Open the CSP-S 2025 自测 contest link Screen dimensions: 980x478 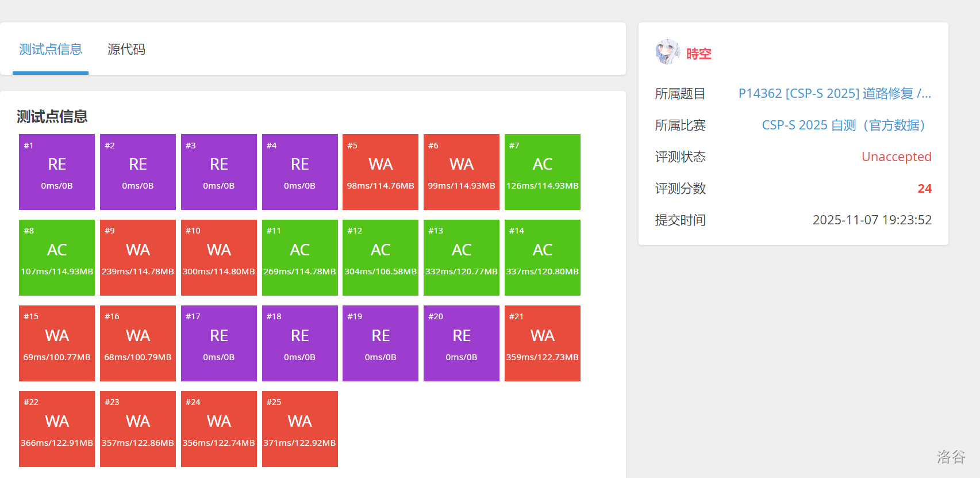pyautogui.click(x=843, y=125)
